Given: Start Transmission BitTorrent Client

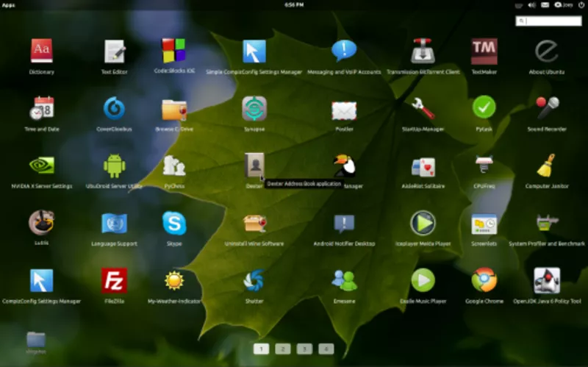Looking at the screenshot, I should [423, 51].
